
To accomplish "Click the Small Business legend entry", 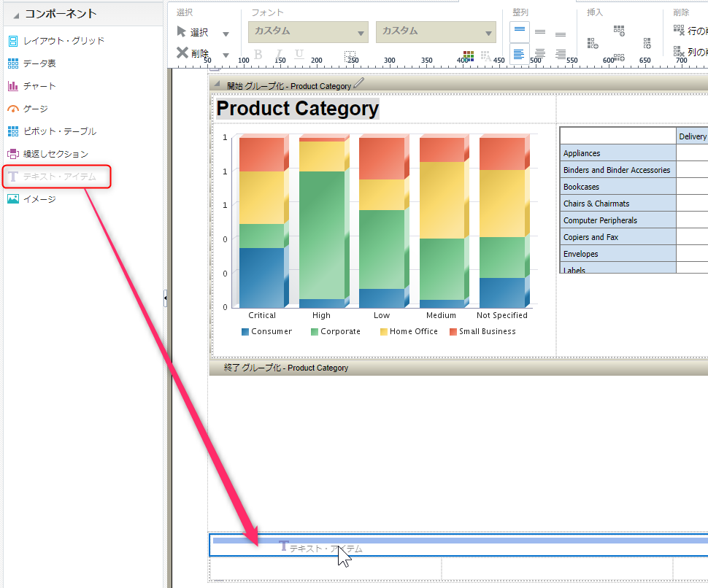I will coord(482,332).
